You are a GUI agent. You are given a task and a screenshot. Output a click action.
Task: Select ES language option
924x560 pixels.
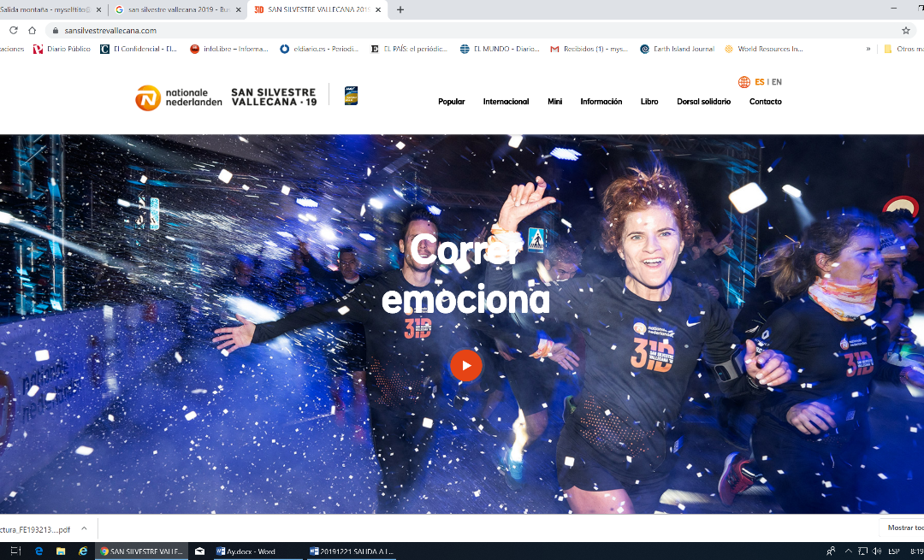(760, 82)
